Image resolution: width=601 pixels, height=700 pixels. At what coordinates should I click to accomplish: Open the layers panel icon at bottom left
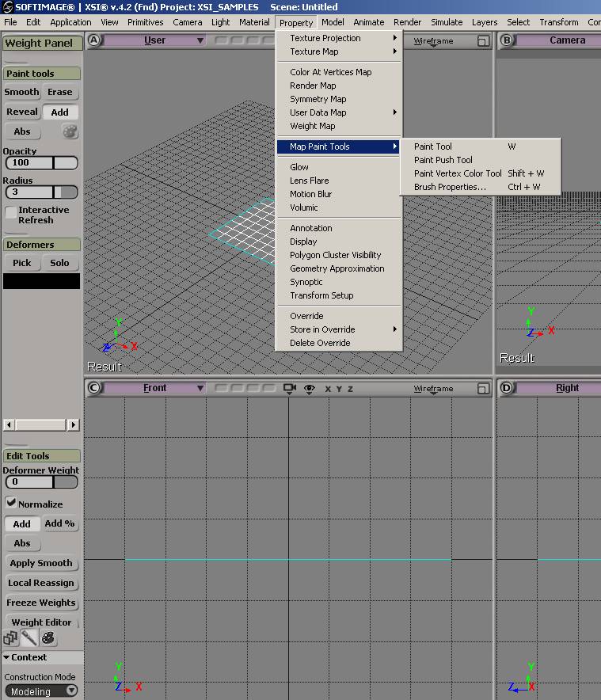(10, 638)
